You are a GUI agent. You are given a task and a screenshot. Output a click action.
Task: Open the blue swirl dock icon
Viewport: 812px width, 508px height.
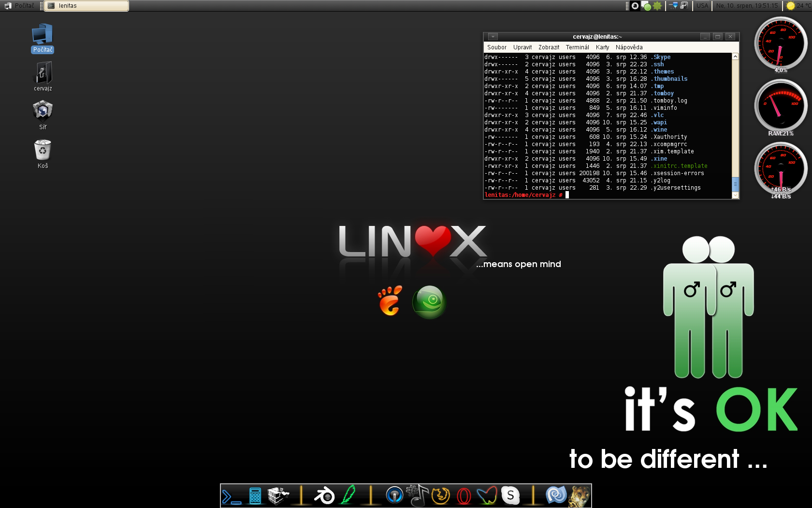point(556,495)
